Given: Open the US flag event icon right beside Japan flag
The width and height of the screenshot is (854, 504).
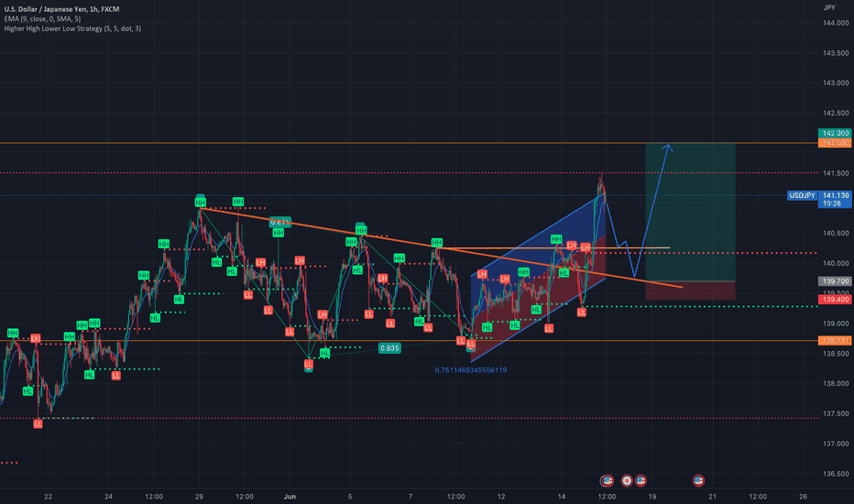Looking at the screenshot, I should click(640, 480).
